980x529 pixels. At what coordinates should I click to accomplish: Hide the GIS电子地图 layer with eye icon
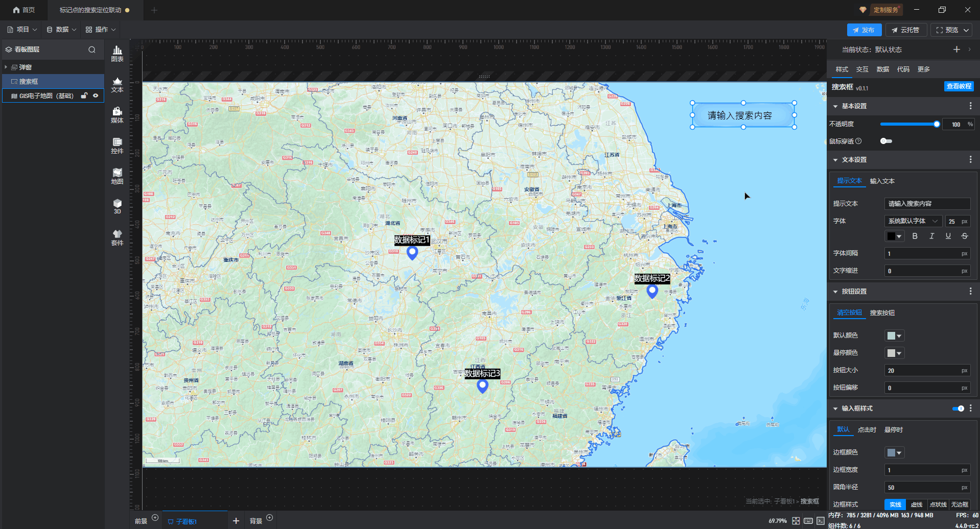coord(96,95)
